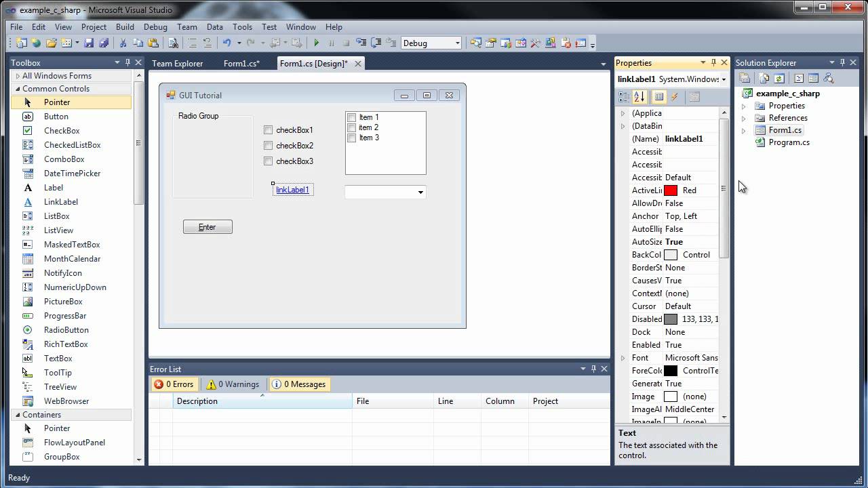This screenshot has width=868, height=488.
Task: Click View Code icon in Solution Explorer
Action: pyautogui.click(x=799, y=78)
